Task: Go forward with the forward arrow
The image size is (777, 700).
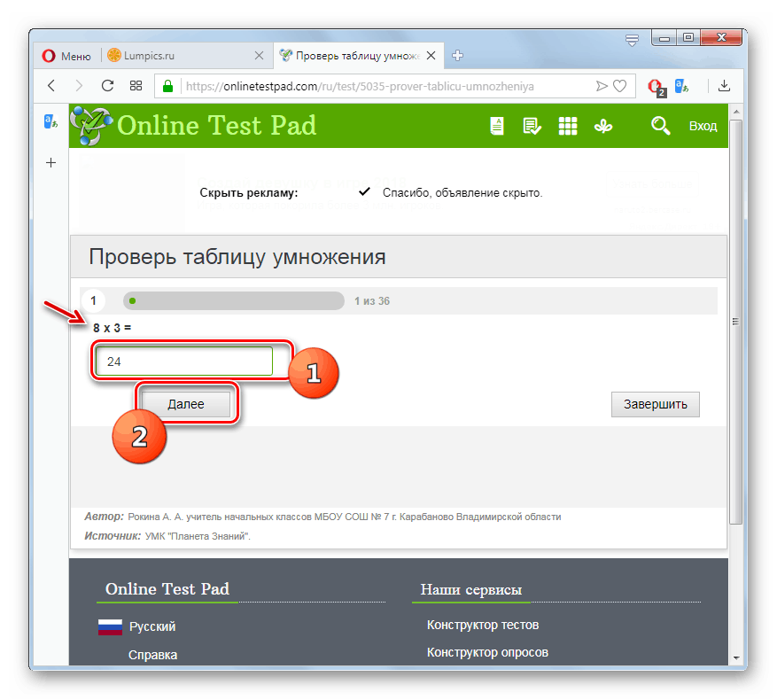Action: 79,86
